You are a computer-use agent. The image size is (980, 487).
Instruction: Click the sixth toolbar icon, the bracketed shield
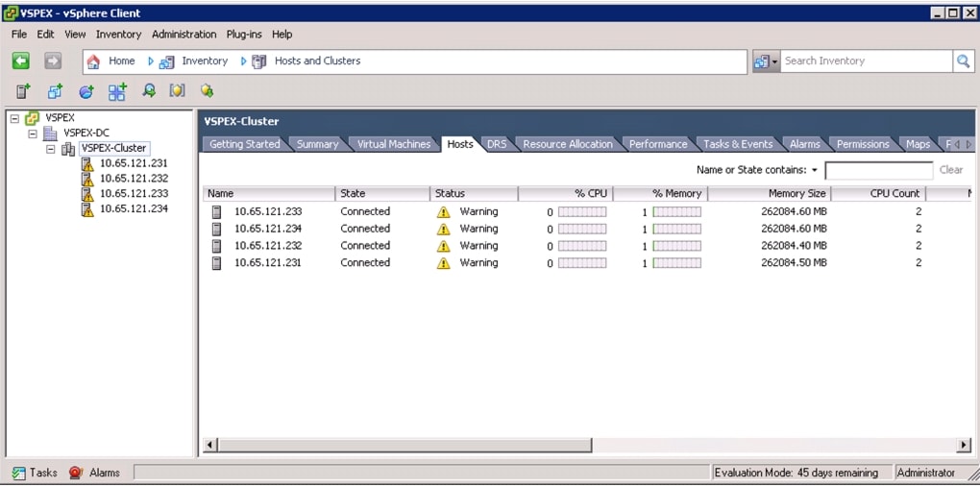coord(178,90)
